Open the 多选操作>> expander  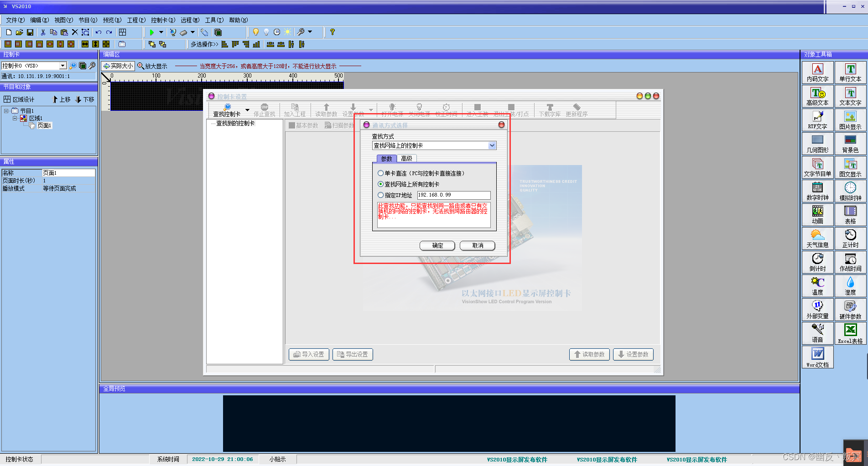[204, 44]
